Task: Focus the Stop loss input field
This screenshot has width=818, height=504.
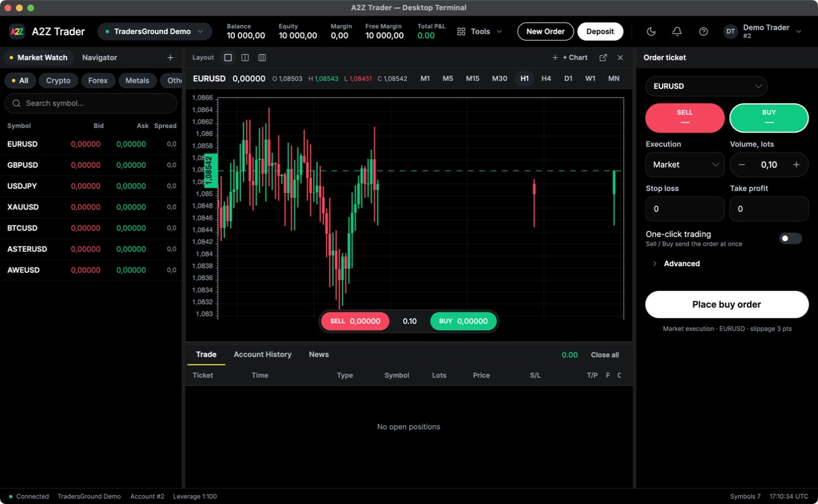Action: pyautogui.click(x=685, y=208)
